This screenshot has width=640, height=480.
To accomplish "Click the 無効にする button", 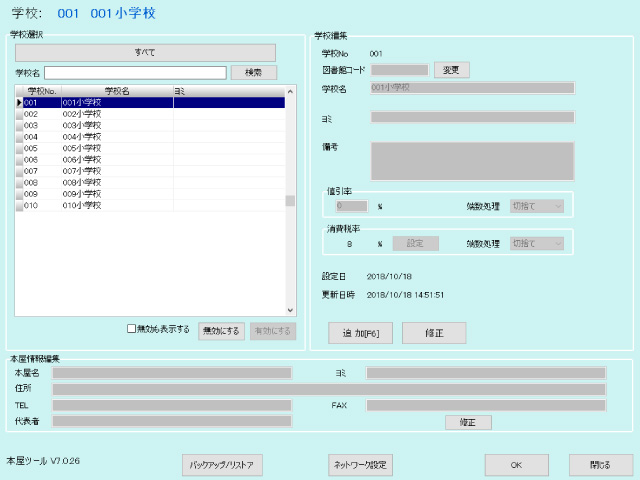I will tap(221, 331).
